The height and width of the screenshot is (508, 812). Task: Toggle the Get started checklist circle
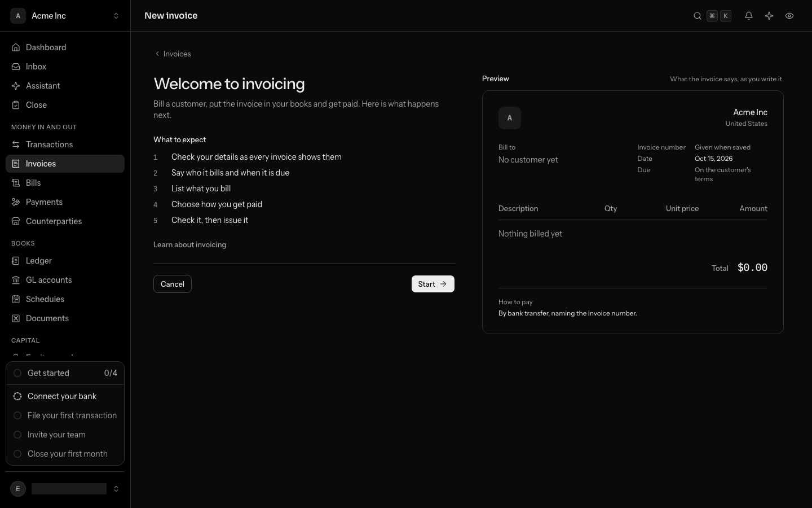tap(17, 373)
